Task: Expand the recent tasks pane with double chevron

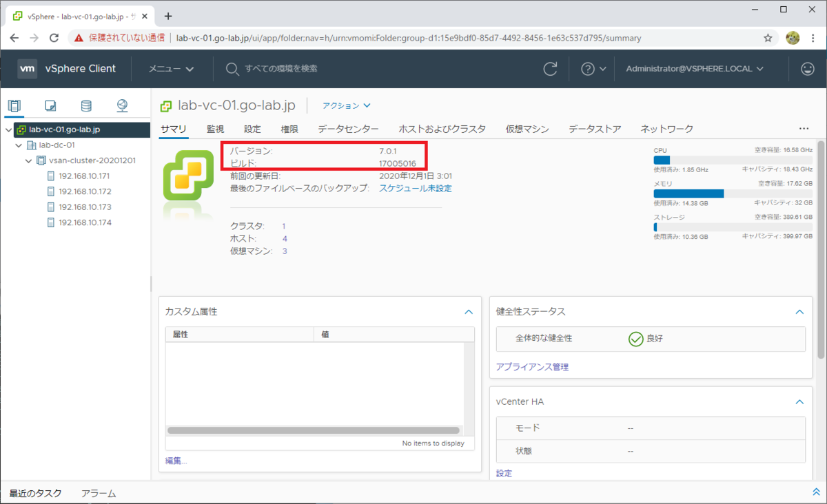Action: (817, 492)
